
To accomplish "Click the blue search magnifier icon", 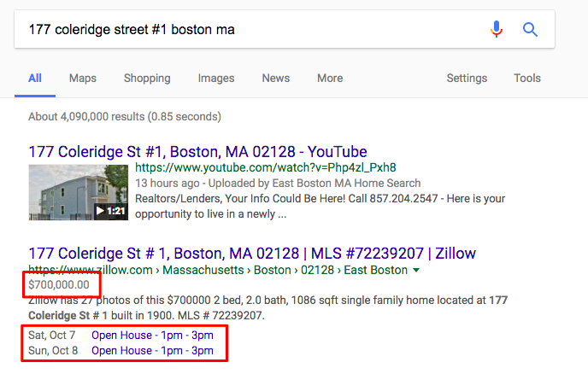I will 530,29.
